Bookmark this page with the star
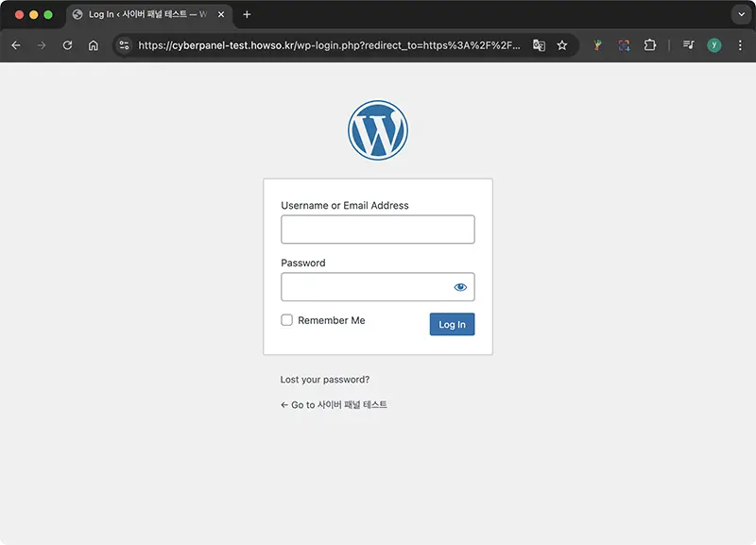Viewport: 756px width, 545px height. [x=562, y=45]
